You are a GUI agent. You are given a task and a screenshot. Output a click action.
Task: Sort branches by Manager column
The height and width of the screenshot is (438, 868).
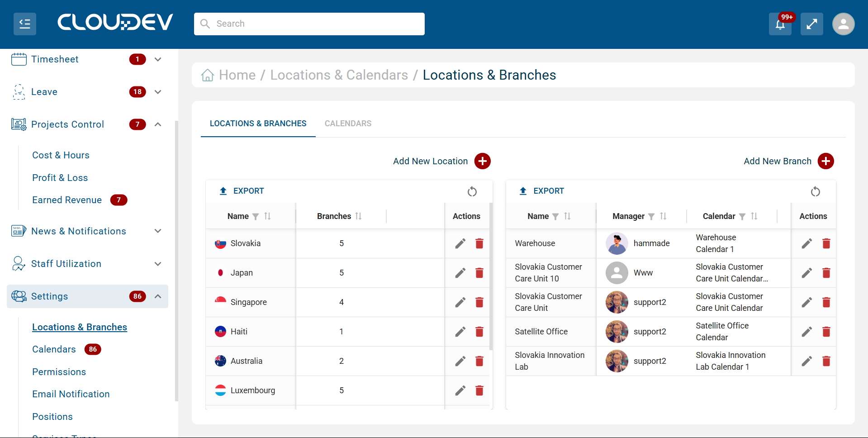pyautogui.click(x=663, y=216)
